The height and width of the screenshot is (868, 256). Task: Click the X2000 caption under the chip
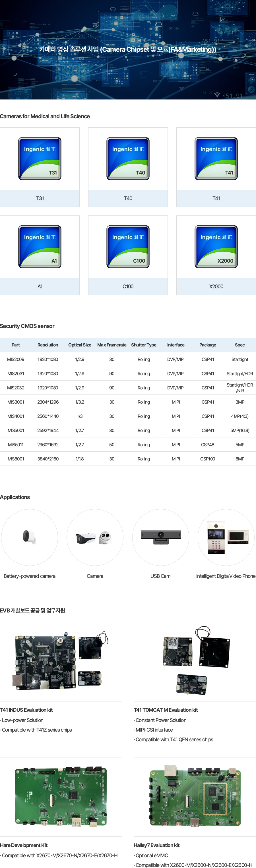(x=216, y=286)
